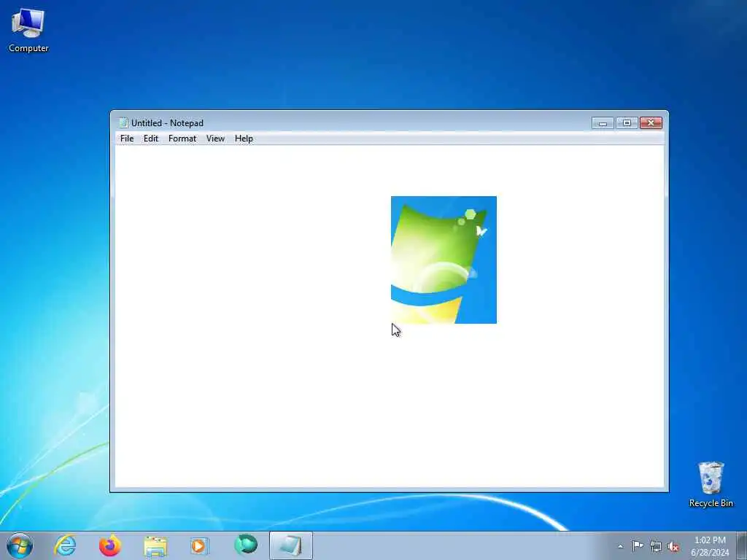Select the Computer desktop icon
This screenshot has width=747, height=560.
pyautogui.click(x=28, y=30)
